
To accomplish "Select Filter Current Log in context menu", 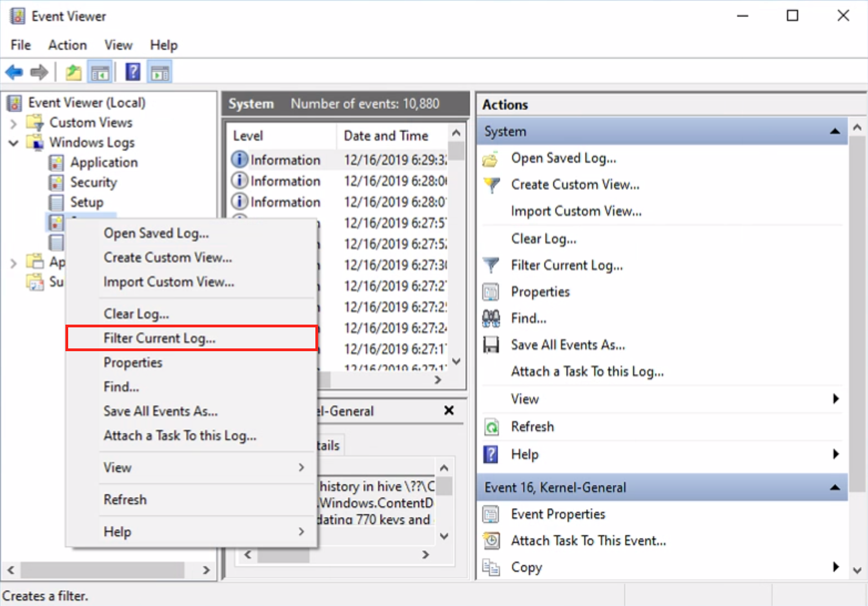I will 160,338.
